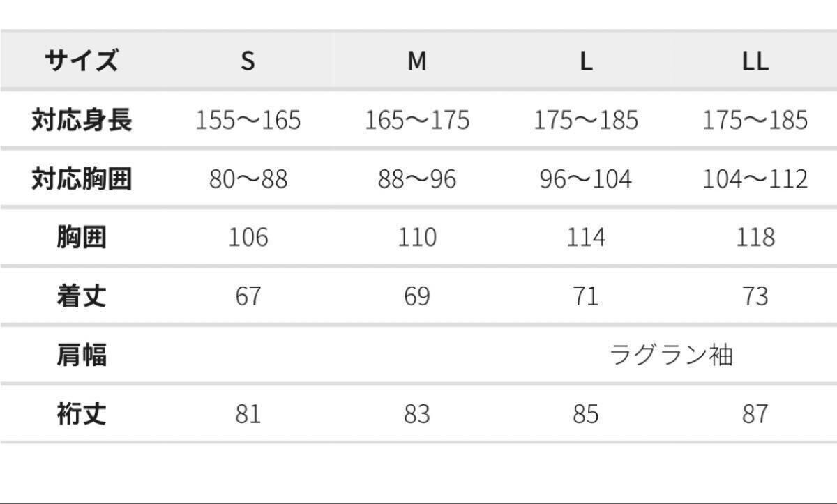Click the ラグラン袖 text
The width and height of the screenshot is (837, 504).
[x=671, y=356]
